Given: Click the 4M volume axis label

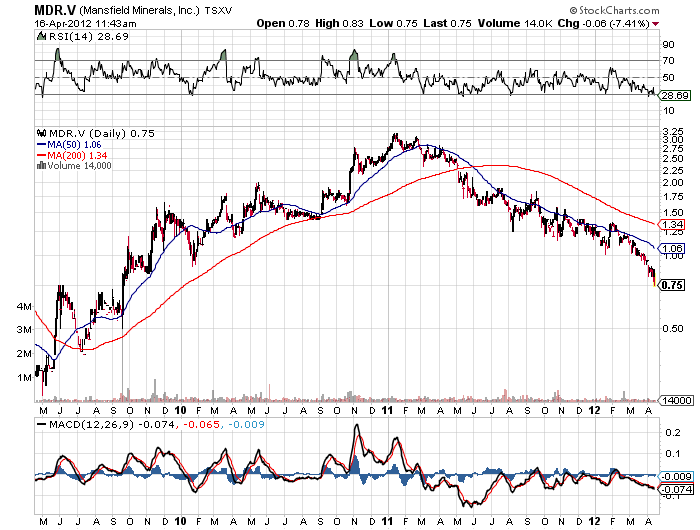Looking at the screenshot, I should coord(25,306).
